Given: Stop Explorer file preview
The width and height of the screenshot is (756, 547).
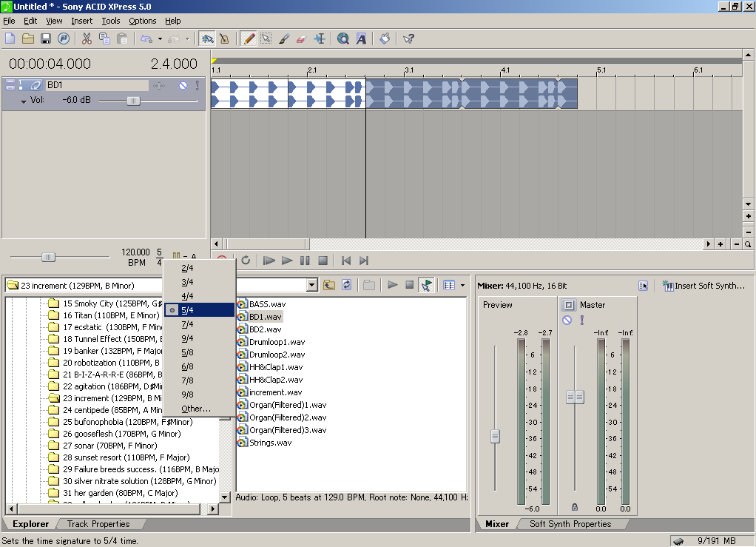Looking at the screenshot, I should pos(409,285).
